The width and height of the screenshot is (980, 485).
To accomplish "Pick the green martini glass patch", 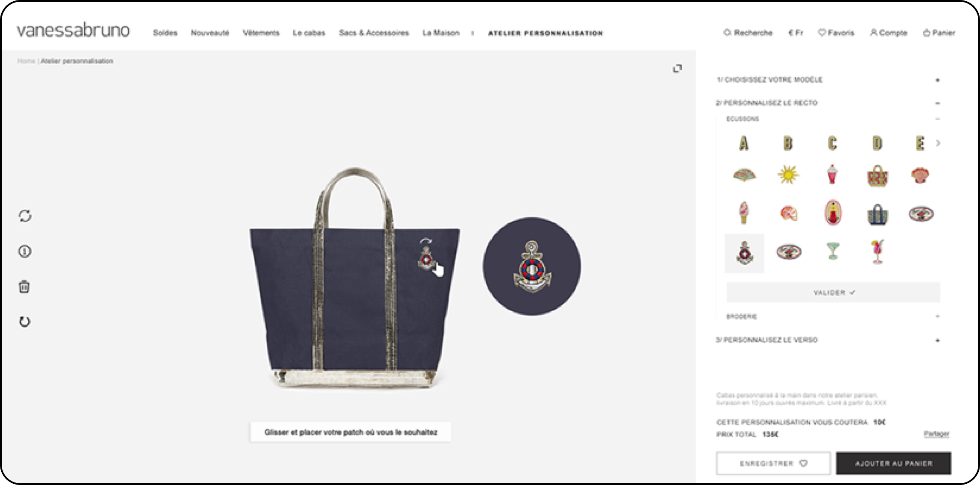I will [x=833, y=251].
